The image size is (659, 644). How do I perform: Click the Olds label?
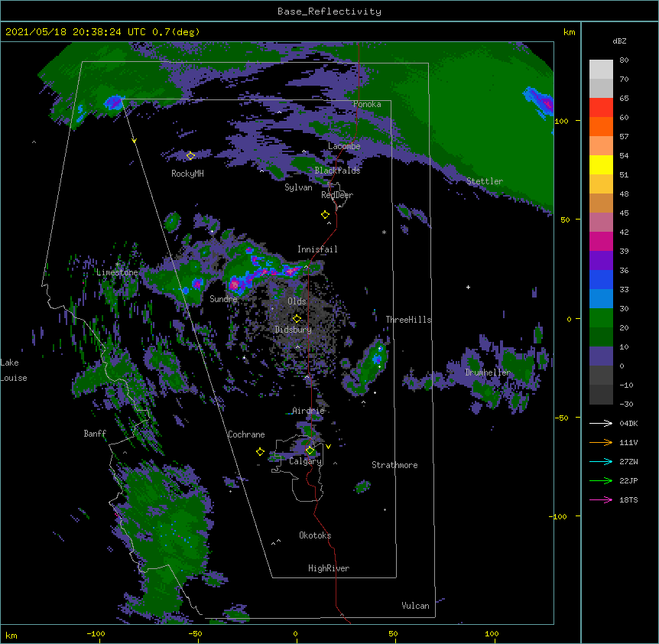297,301
